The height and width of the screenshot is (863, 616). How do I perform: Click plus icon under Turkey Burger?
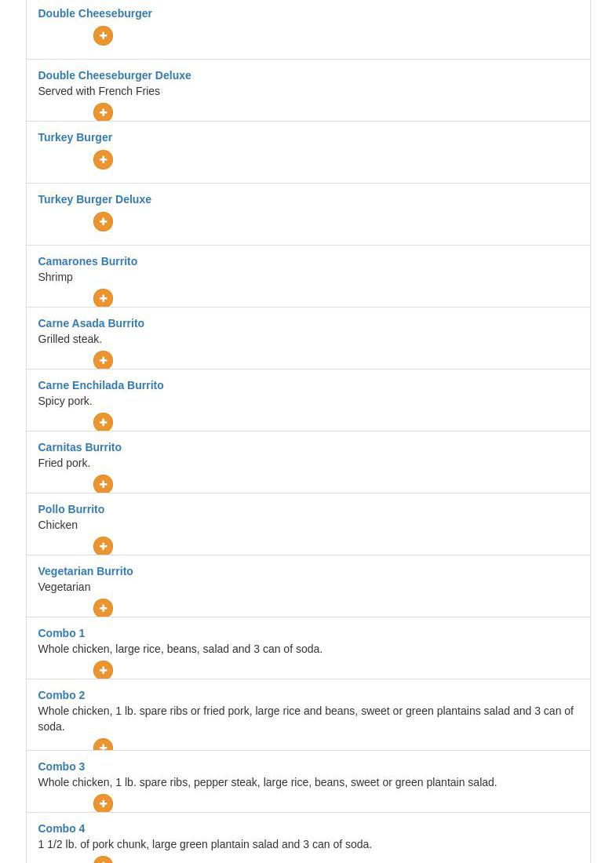(x=103, y=160)
